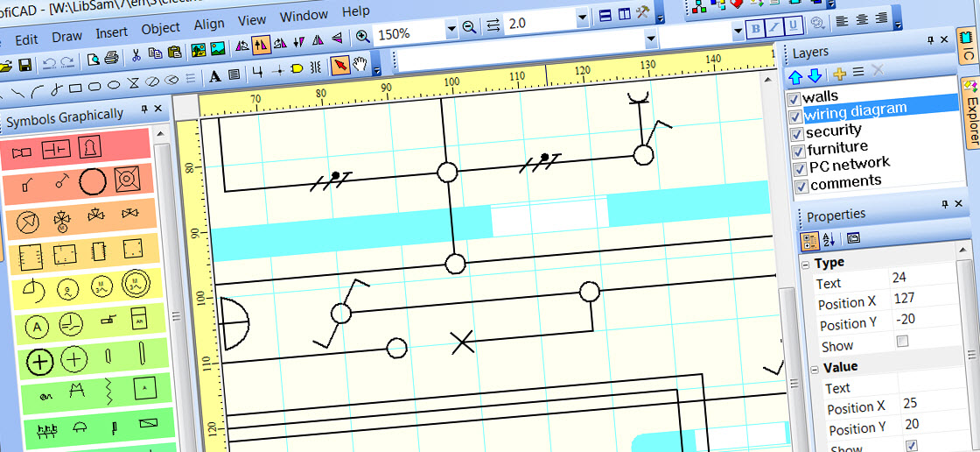Select the yellow gate symbol tool
The image size is (980, 452).
tap(297, 69)
